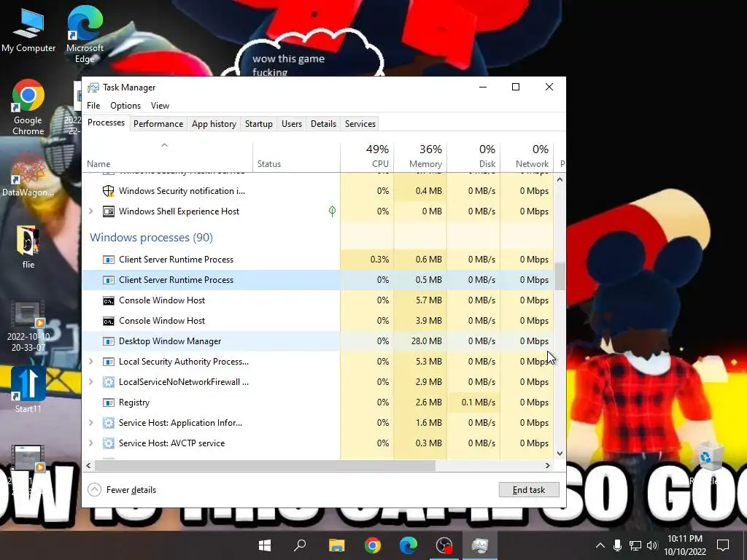Expand Service Host: Application Information
747x560 pixels.
91,423
